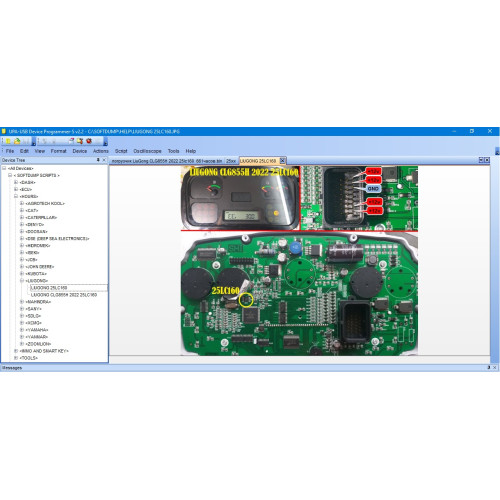This screenshot has width=500, height=500.
Task: Click the red bug debug toolbar icon
Action: tap(89, 141)
